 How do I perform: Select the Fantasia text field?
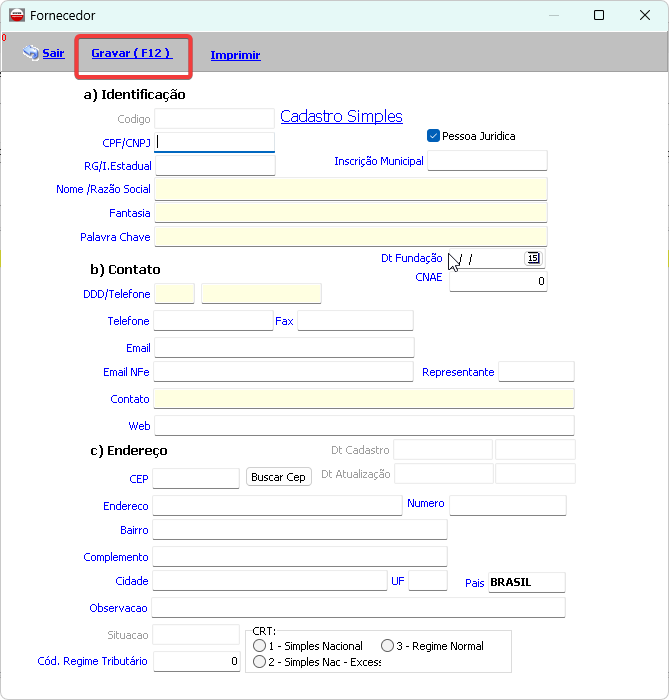coord(350,213)
